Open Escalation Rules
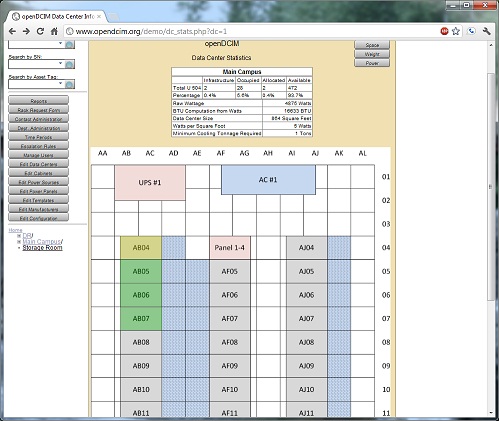 pos(38,146)
